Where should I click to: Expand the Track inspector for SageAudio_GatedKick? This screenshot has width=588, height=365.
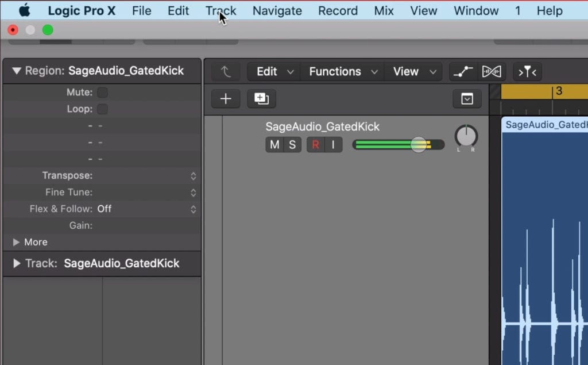17,263
